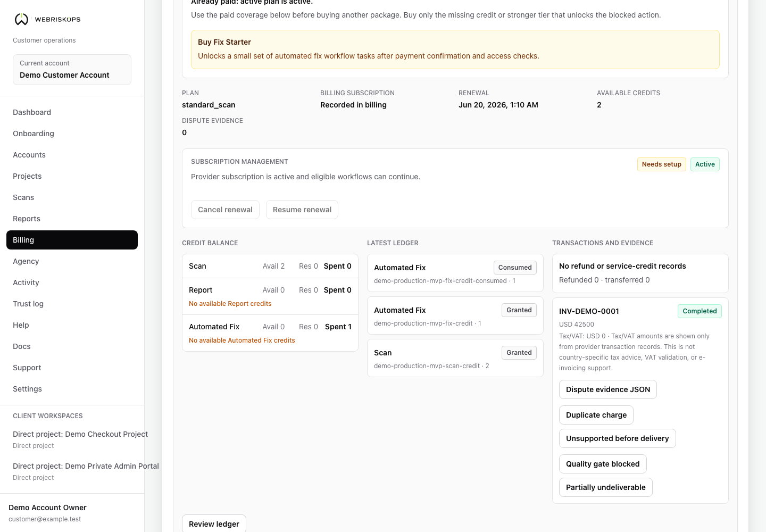
Task: Open the Accounts section
Action: (72, 155)
